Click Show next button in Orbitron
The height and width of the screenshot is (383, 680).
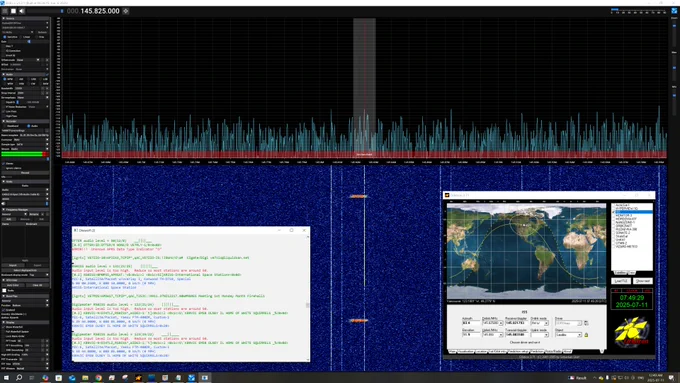coord(642,281)
